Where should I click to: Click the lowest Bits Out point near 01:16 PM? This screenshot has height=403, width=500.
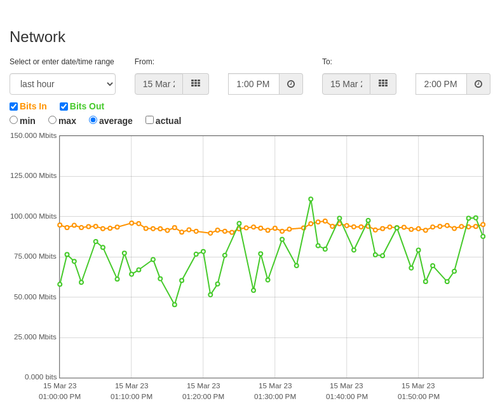(x=174, y=305)
